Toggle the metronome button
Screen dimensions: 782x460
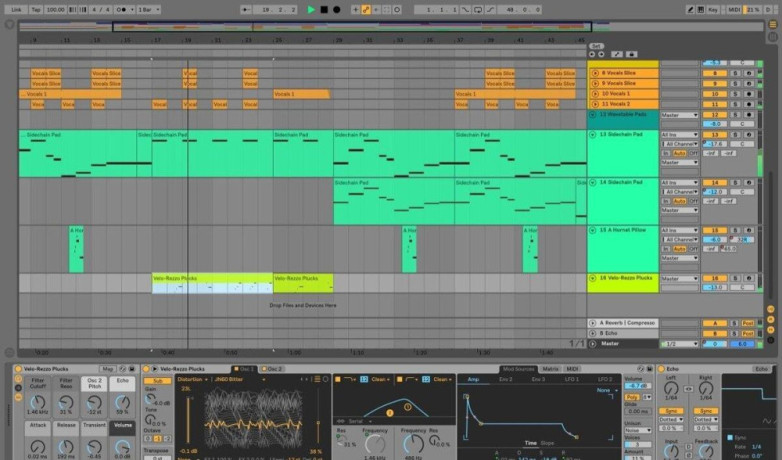pyautogui.click(x=122, y=9)
